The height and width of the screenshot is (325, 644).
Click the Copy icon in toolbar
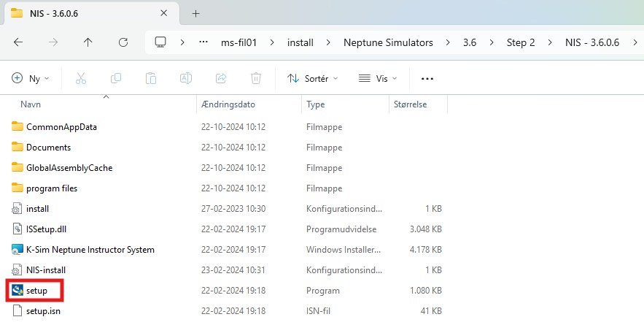click(x=116, y=78)
